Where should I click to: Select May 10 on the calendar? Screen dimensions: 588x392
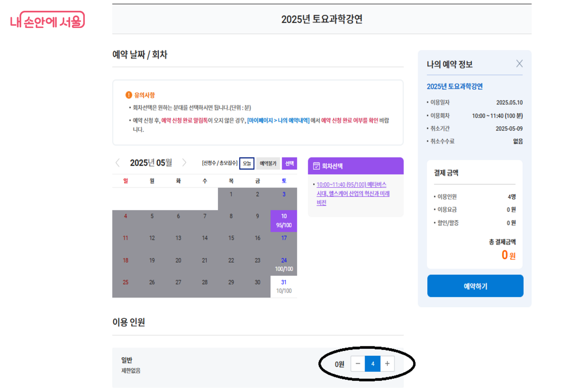[x=284, y=220]
